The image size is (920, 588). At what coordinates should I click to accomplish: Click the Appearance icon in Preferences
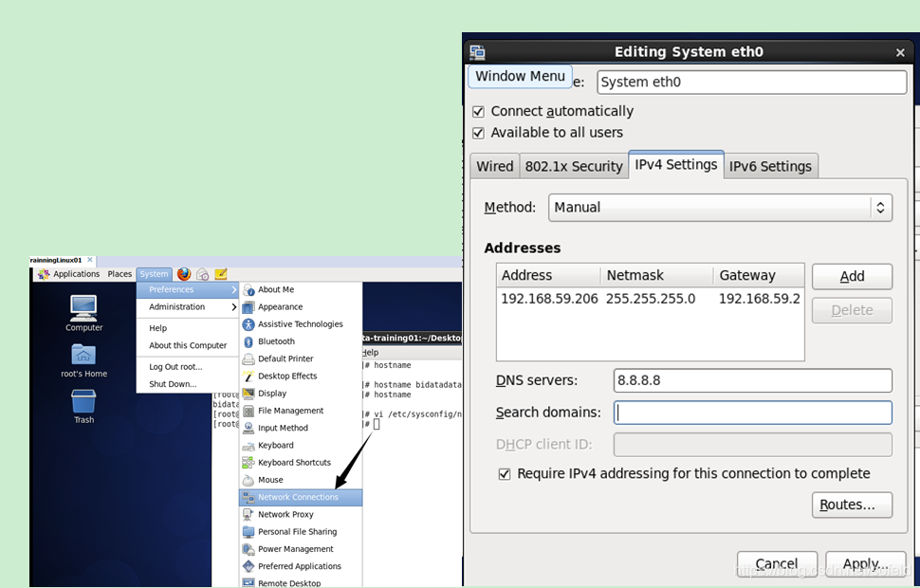[x=248, y=307]
